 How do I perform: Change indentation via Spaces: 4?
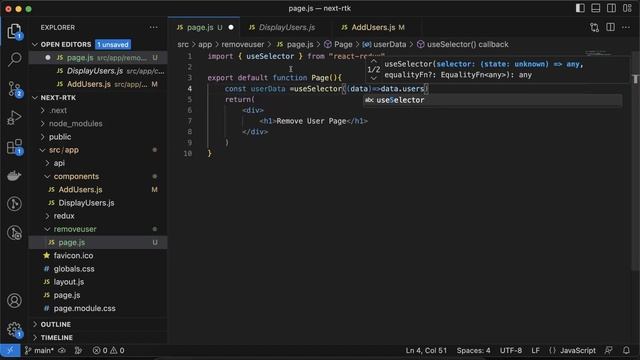[x=473, y=350]
